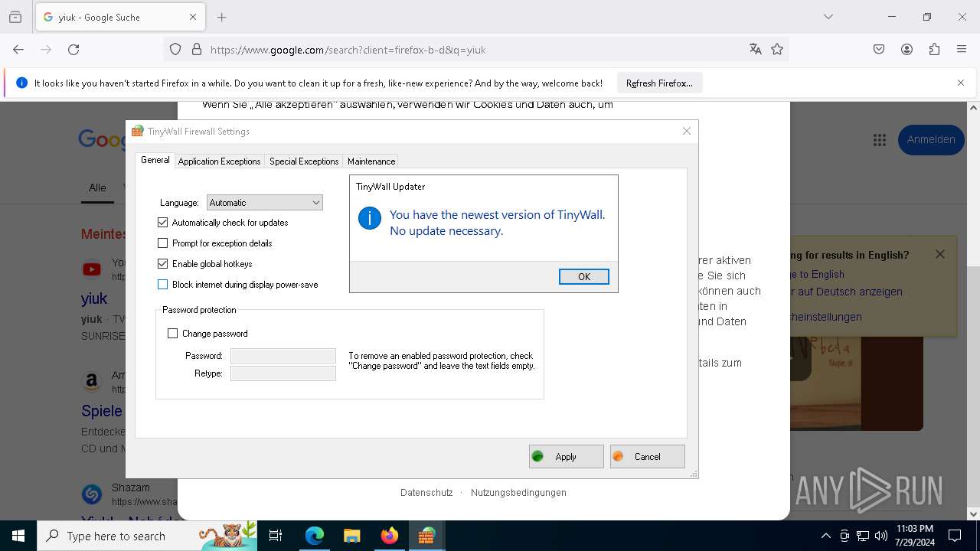Open Firefox application menu
Screen dimensions: 980x551
pos(962,49)
